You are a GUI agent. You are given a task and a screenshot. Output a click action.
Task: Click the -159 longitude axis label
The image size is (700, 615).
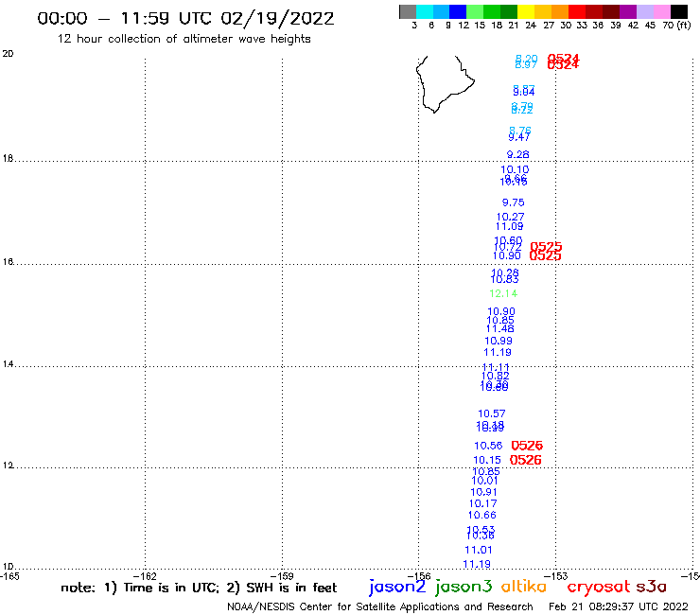tap(282, 576)
